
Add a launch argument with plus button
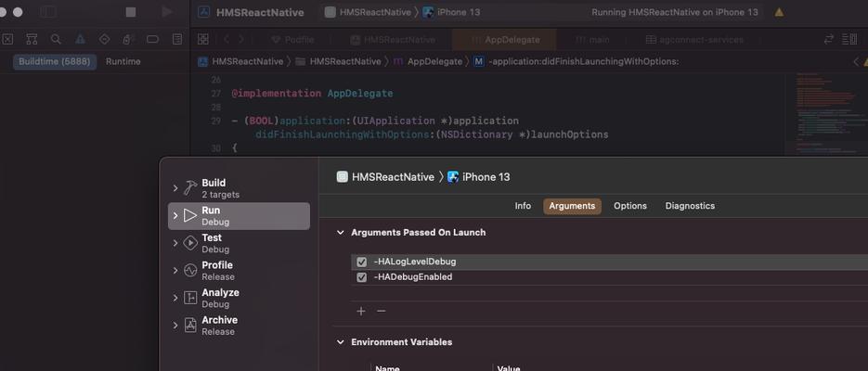point(361,312)
